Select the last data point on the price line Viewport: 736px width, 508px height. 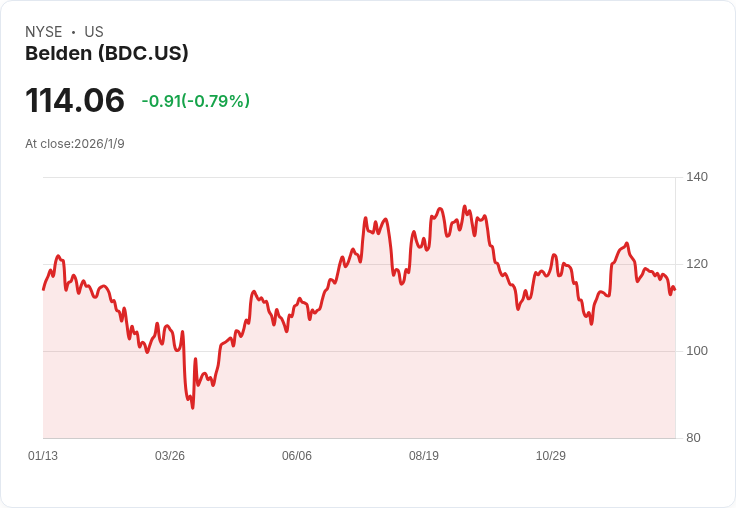675,290
